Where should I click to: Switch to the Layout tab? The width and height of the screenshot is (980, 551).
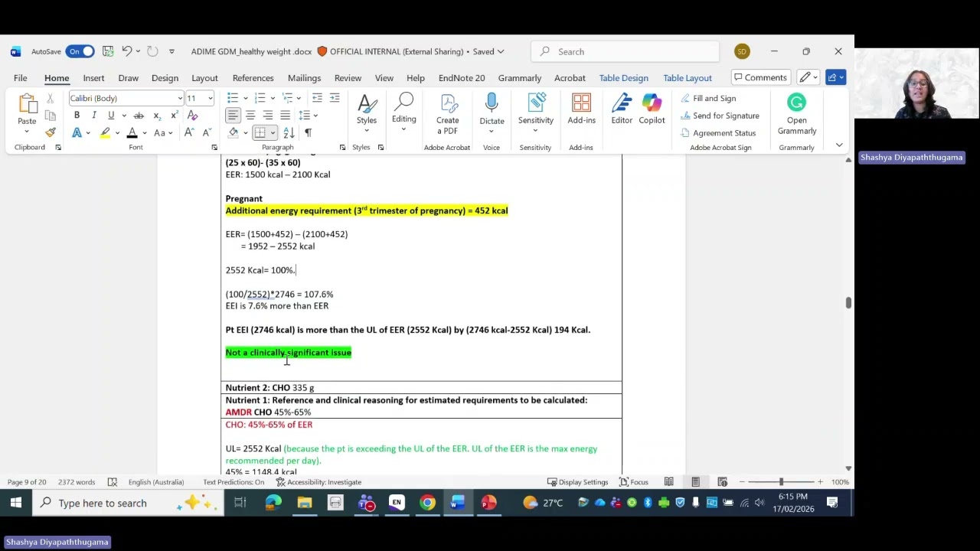click(x=204, y=77)
